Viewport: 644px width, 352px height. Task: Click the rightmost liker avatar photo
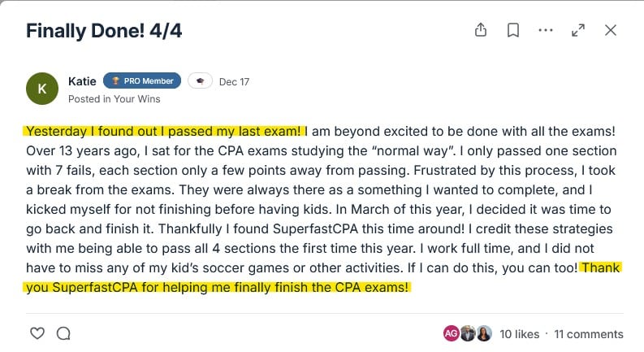coord(484,333)
